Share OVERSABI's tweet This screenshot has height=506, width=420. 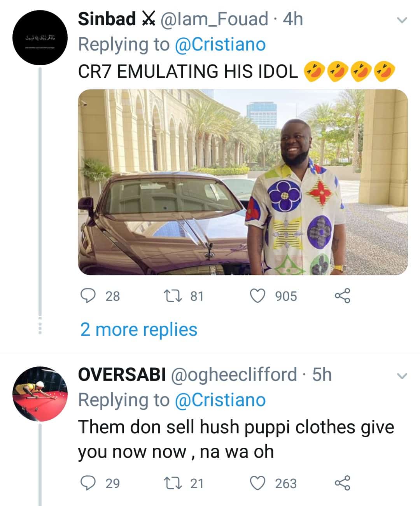coord(342,483)
